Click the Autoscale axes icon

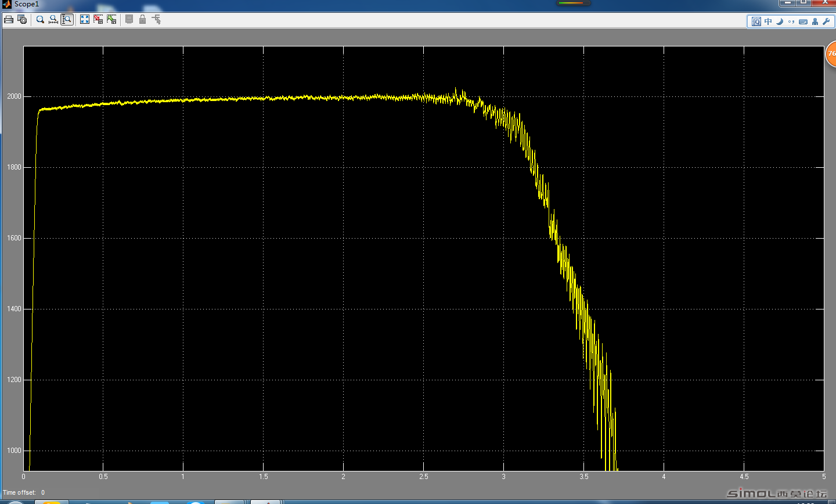click(x=85, y=20)
